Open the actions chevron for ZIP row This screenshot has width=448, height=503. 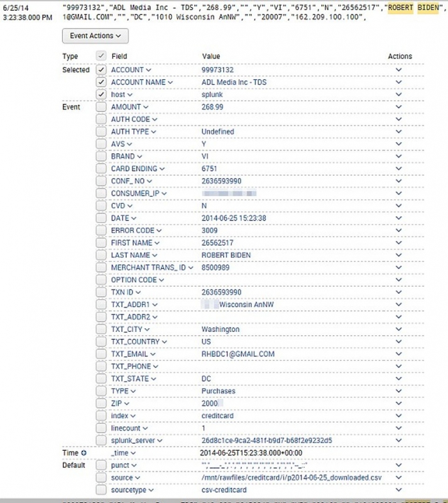(x=398, y=404)
